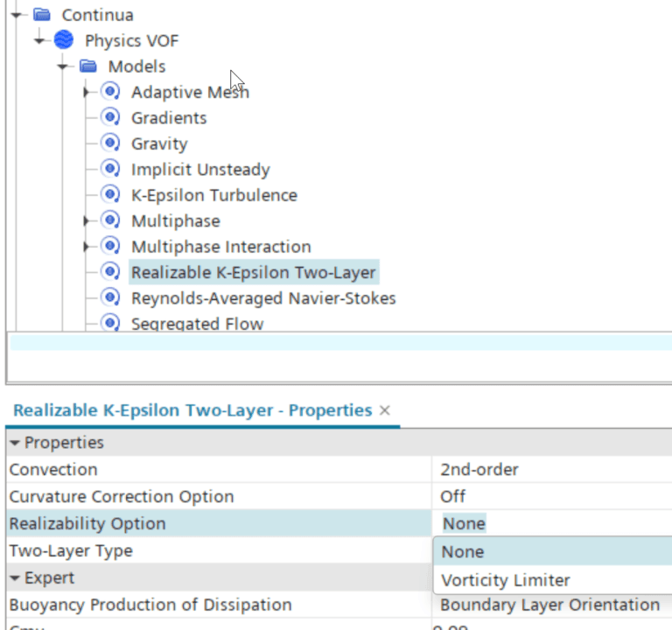Select the Physics VOF tree label
This screenshot has height=630, width=672.
pyautogui.click(x=131, y=41)
